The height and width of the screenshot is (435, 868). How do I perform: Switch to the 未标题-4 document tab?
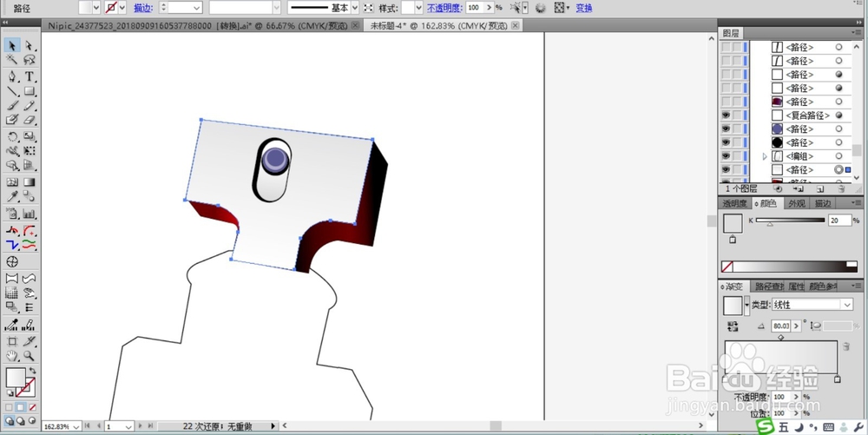438,25
